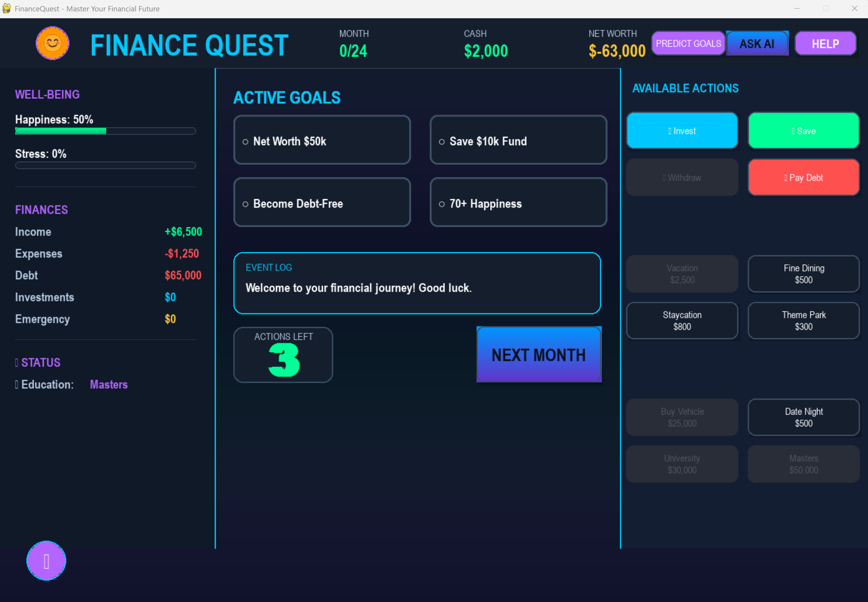This screenshot has height=602, width=868.
Task: Click the Happiness progress bar
Action: pos(105,131)
